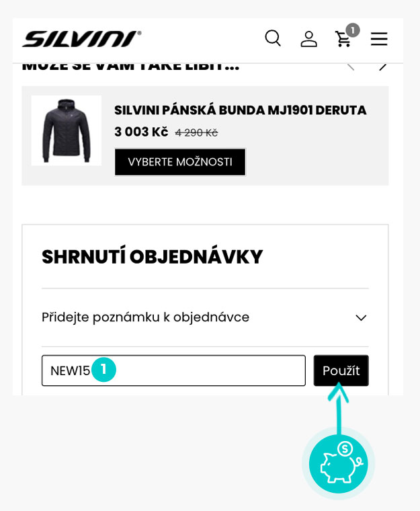Screen dimensions: 420x511
Task: Click the teal step 1 badge
Action: click(103, 370)
